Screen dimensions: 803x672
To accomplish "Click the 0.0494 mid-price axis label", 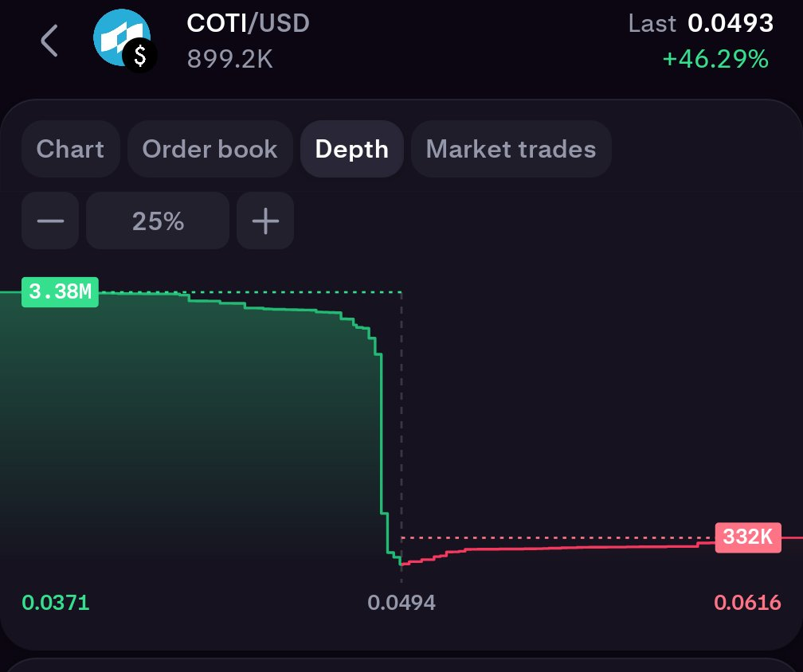I will pyautogui.click(x=401, y=603).
